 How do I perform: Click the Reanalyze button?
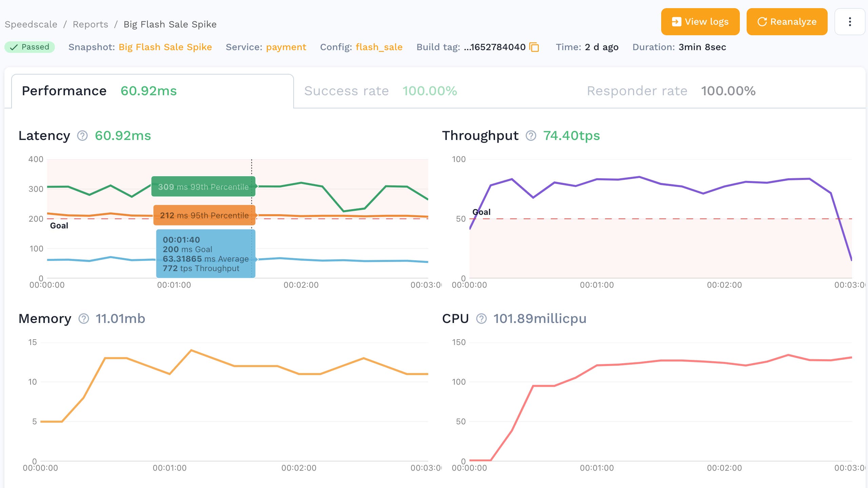click(x=787, y=21)
